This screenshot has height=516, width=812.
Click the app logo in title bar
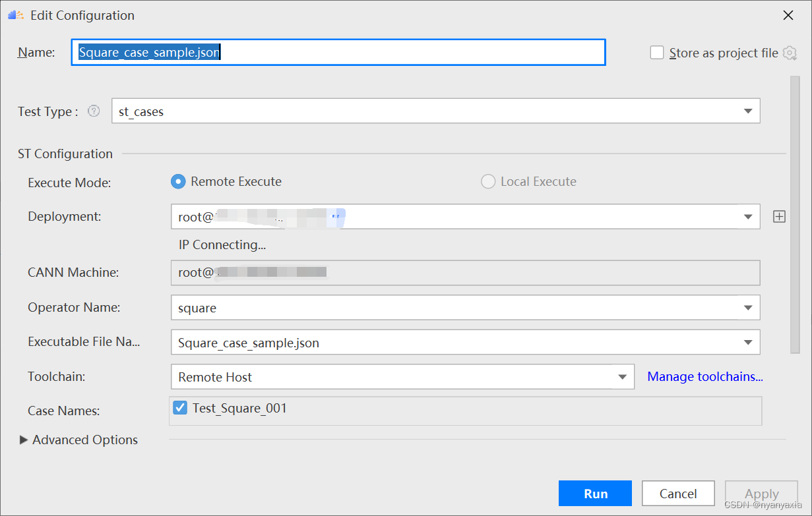(x=16, y=15)
